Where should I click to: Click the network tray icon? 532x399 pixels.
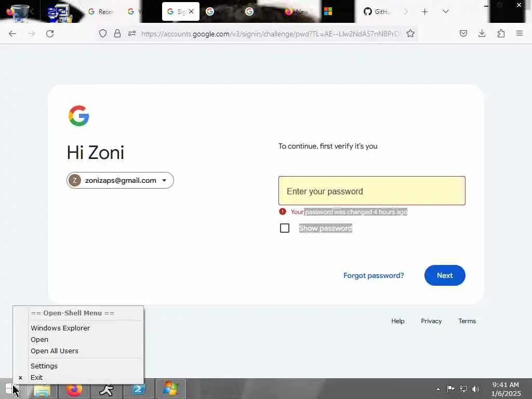(x=463, y=389)
